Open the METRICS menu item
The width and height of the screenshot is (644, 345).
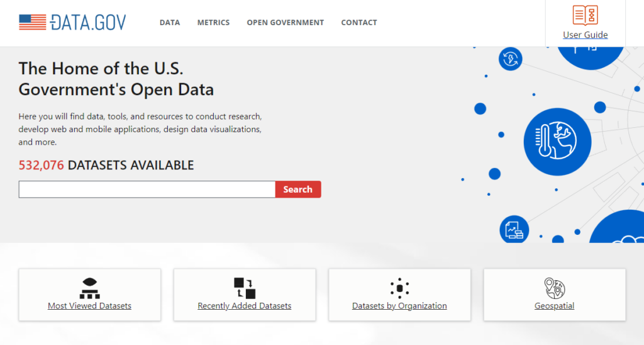point(213,23)
